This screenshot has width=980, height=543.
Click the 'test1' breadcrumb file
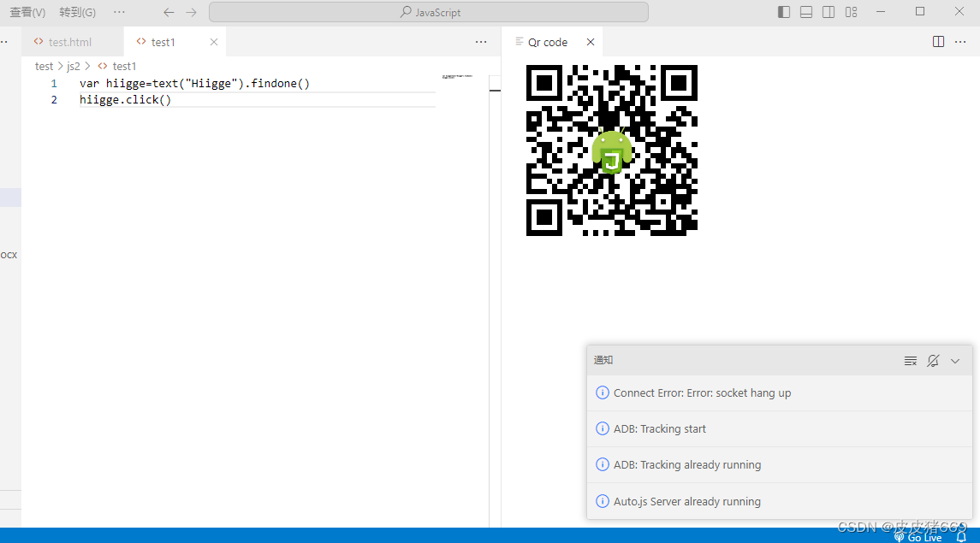124,66
